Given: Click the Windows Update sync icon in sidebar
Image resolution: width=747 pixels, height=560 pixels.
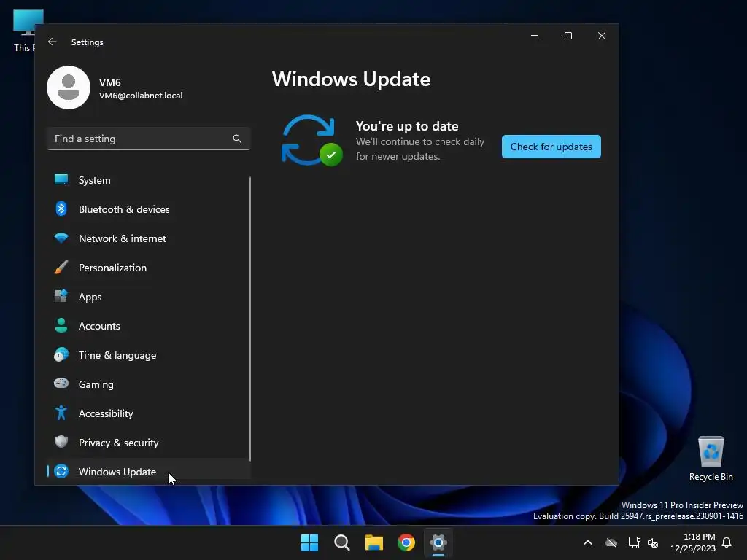Looking at the screenshot, I should pos(61,472).
